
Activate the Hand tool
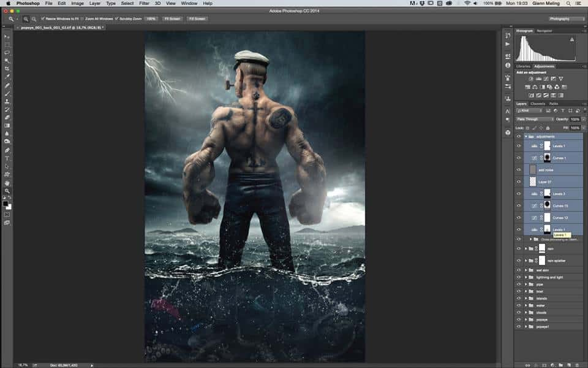click(x=7, y=183)
